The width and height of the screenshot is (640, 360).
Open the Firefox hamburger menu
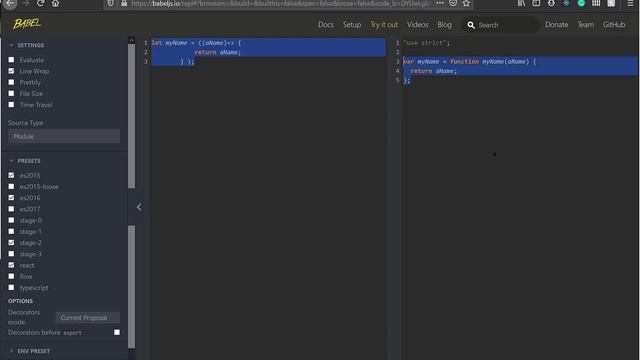tap(630, 3)
